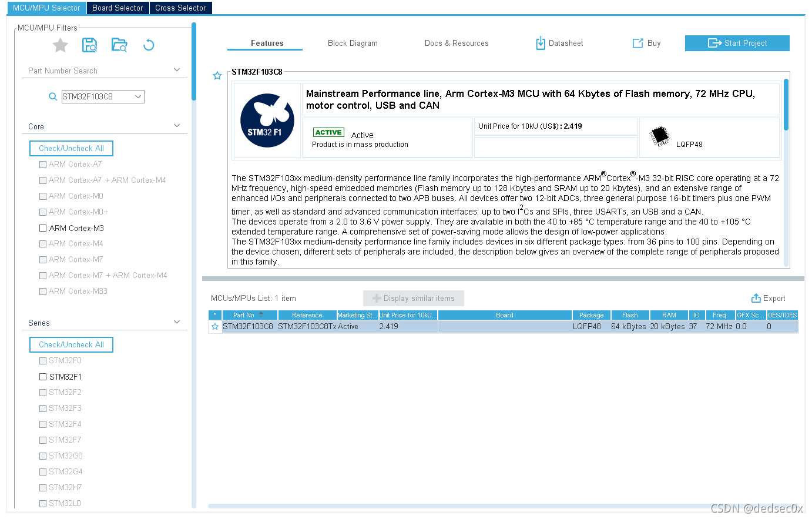Click the STM32 F1 butterfly logo
The width and height of the screenshot is (812, 519).
(x=267, y=120)
